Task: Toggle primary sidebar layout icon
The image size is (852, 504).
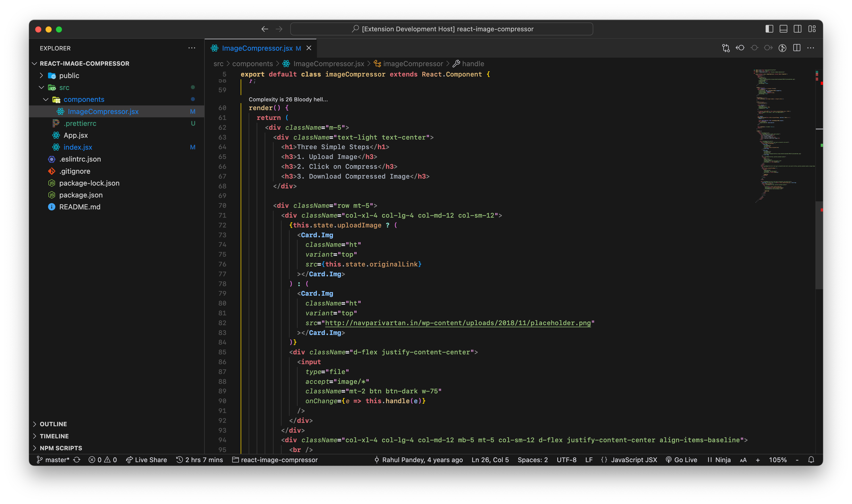Action: (769, 29)
